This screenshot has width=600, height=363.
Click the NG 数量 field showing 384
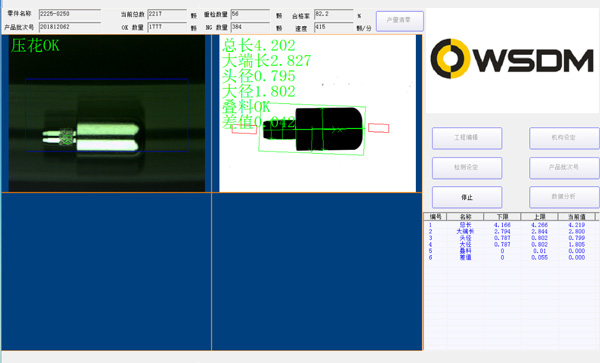click(x=250, y=27)
